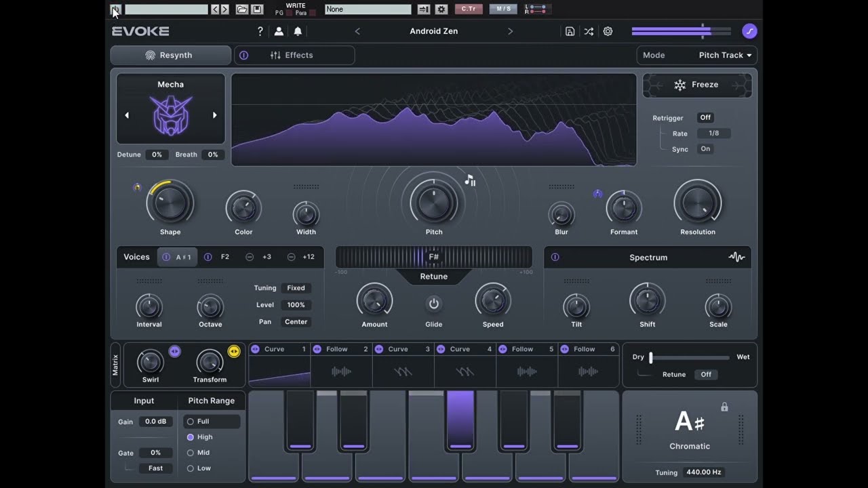This screenshot has width=868, height=488.
Task: Open the Pan Center dropdown
Action: click(x=296, y=322)
